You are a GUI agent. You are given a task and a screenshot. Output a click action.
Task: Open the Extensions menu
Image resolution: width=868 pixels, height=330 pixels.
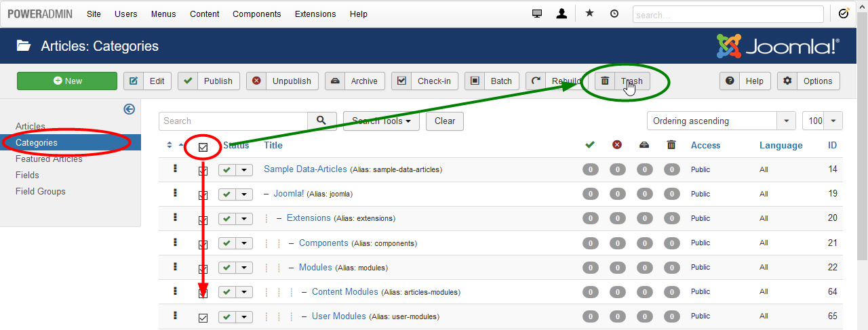(x=315, y=14)
